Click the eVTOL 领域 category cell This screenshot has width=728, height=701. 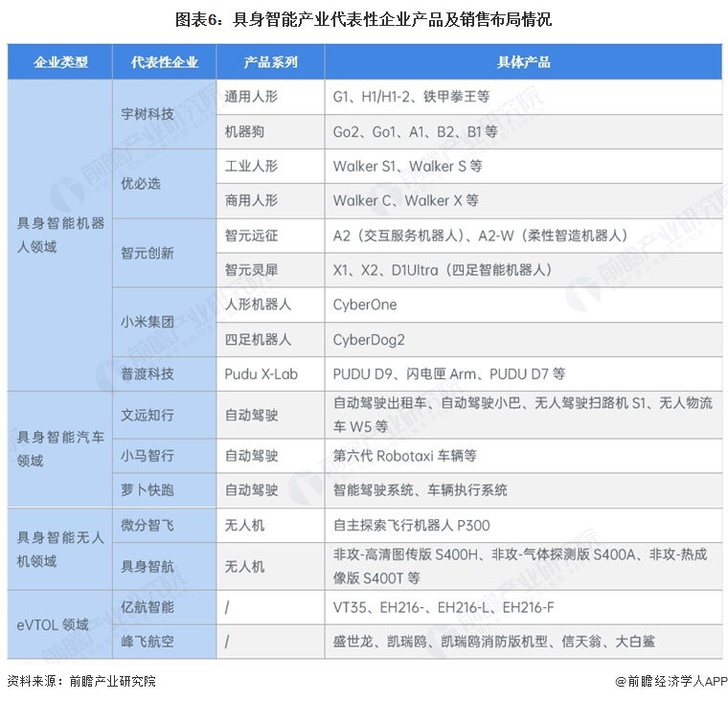pos(60,624)
